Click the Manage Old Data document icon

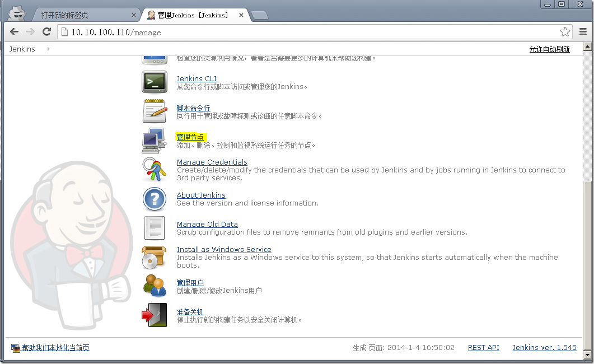[155, 228]
